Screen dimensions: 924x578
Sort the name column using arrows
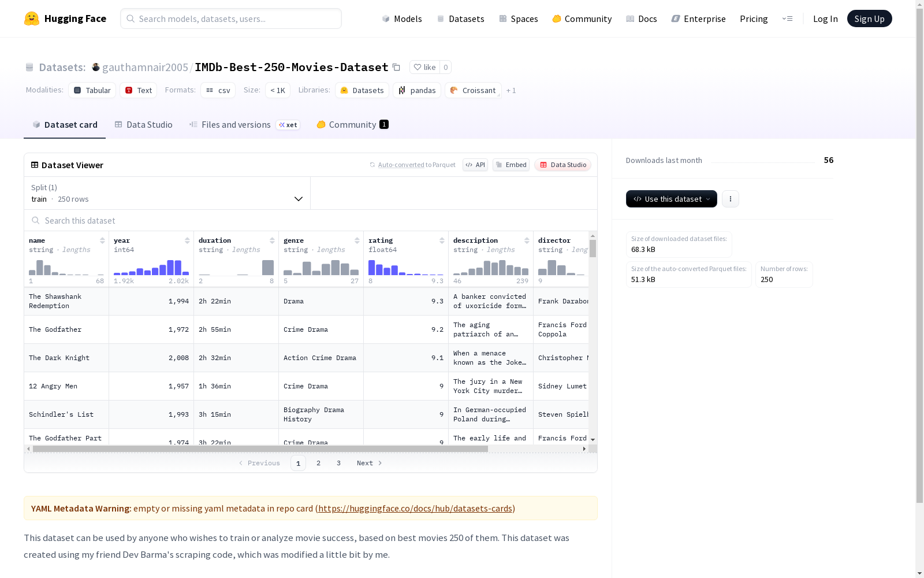(102, 240)
